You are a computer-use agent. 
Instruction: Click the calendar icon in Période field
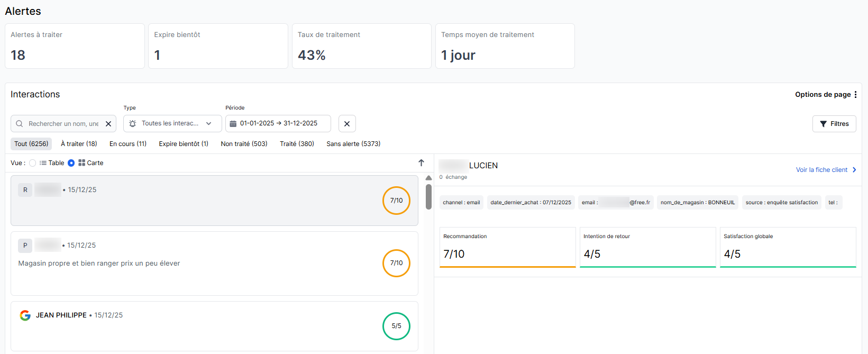pos(233,124)
